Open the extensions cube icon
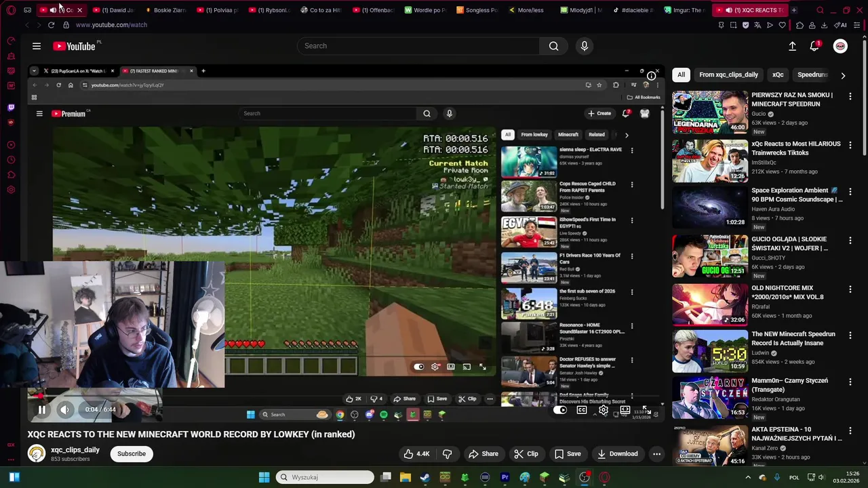 coord(800,25)
